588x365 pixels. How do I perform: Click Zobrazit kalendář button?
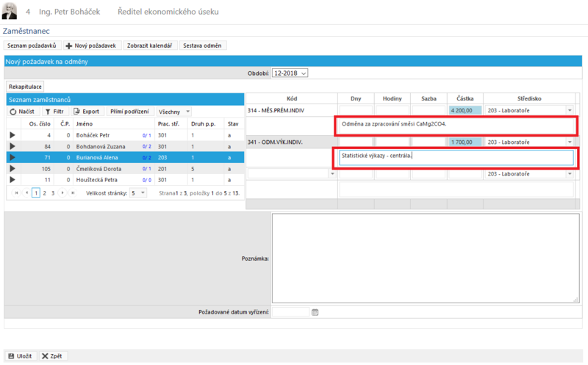point(150,46)
